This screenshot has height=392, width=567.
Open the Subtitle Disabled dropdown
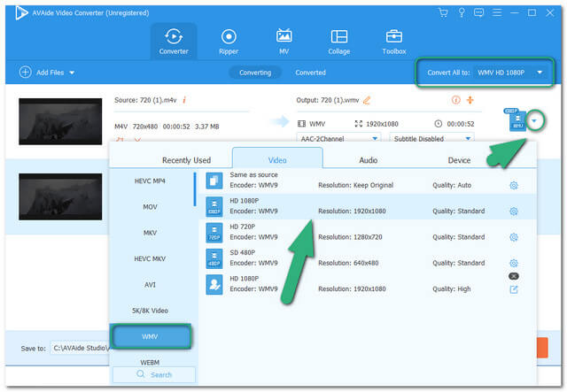[431, 138]
